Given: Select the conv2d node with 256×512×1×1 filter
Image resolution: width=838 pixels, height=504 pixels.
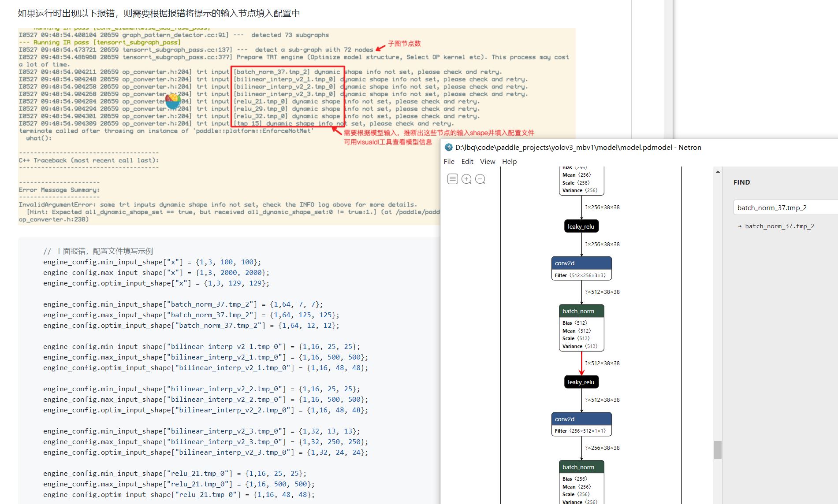Looking at the screenshot, I should (x=581, y=419).
